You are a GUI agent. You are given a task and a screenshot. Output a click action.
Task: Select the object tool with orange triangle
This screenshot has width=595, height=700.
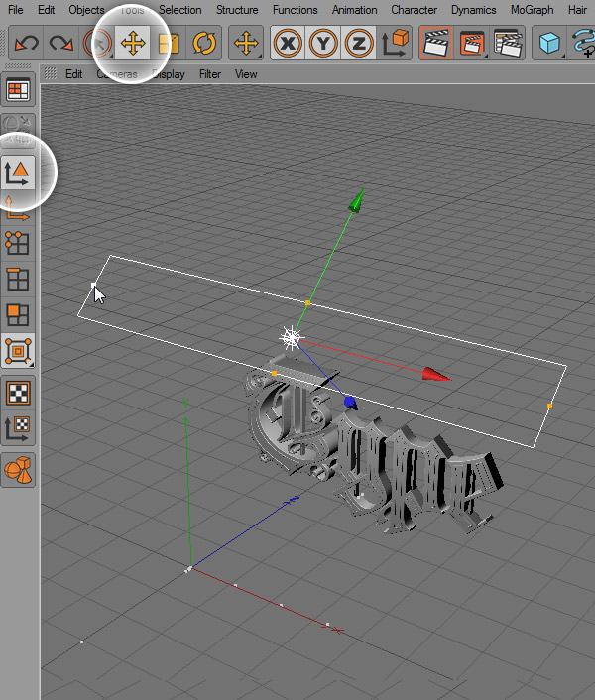click(x=18, y=174)
